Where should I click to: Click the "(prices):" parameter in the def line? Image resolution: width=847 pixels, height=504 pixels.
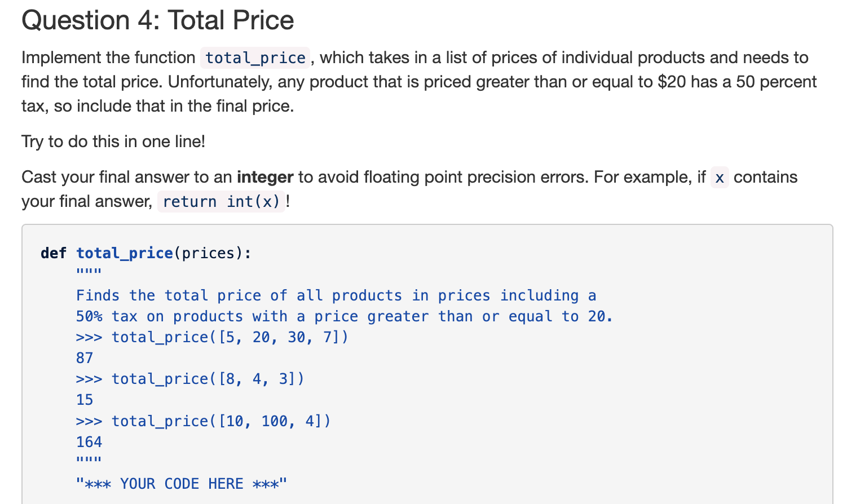(x=213, y=253)
